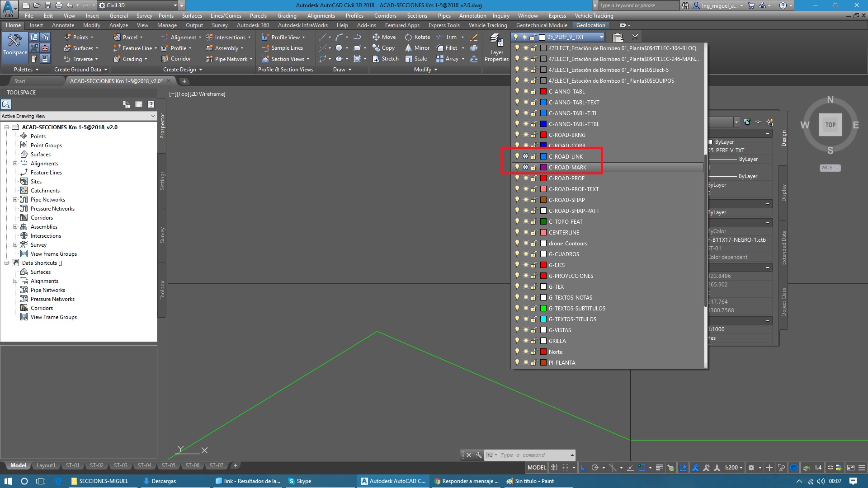This screenshot has height=488, width=868.
Task: Open the Toolspace palette button
Action: 15,45
